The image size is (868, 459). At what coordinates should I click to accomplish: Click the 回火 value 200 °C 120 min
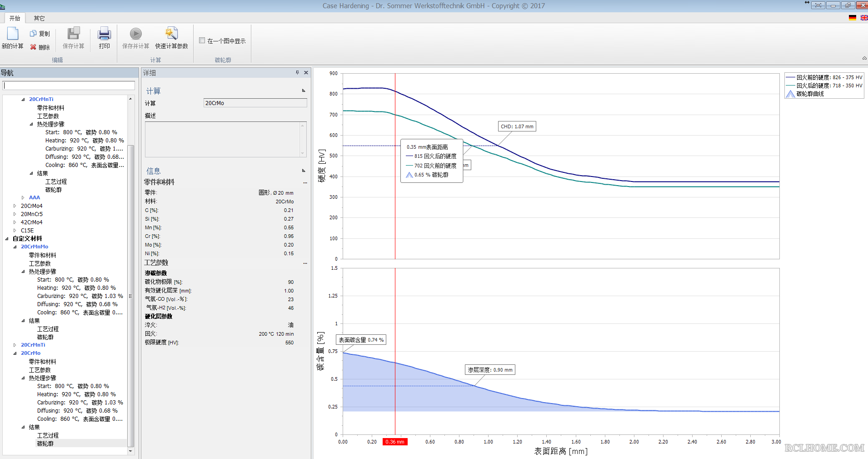click(x=276, y=334)
